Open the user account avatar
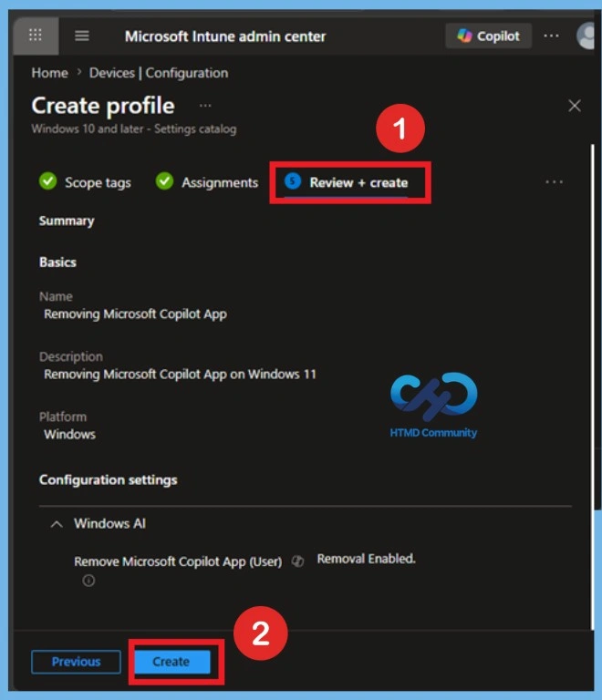 pyautogui.click(x=586, y=36)
